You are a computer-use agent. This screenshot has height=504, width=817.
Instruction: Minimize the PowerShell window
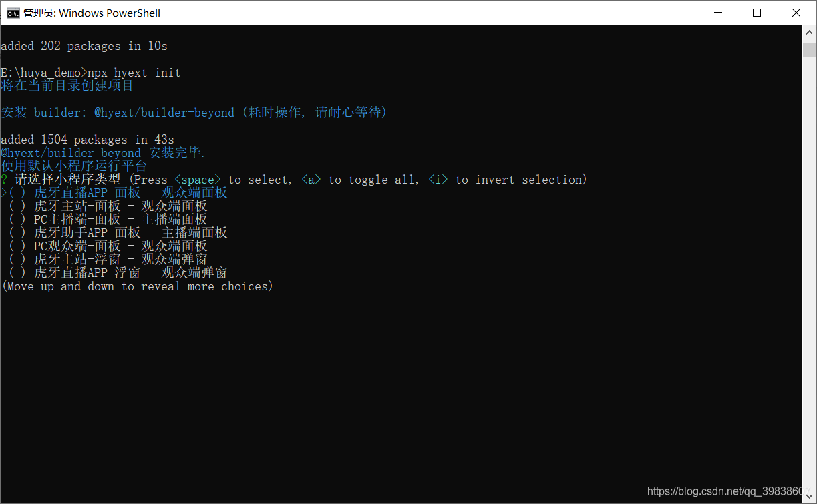pyautogui.click(x=718, y=13)
